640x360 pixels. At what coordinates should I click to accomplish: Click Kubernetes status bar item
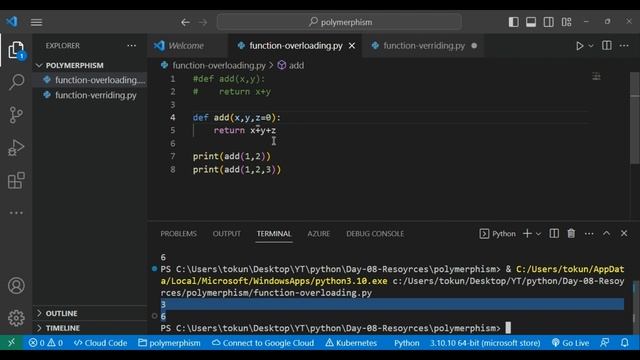tap(351, 343)
